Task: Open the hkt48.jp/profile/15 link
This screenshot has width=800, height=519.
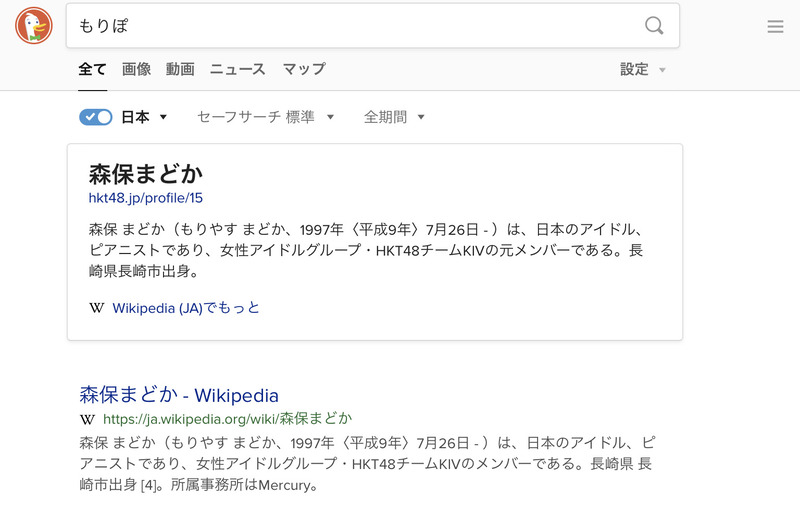Action: (x=146, y=198)
